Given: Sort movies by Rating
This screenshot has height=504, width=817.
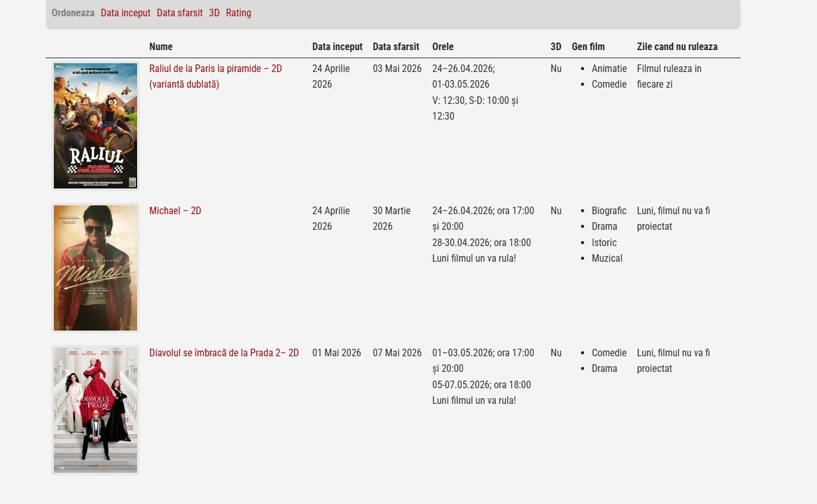Looking at the screenshot, I should (x=239, y=13).
